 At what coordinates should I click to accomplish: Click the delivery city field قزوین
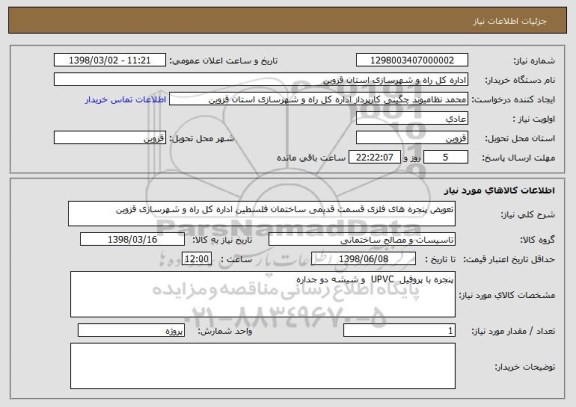point(110,138)
